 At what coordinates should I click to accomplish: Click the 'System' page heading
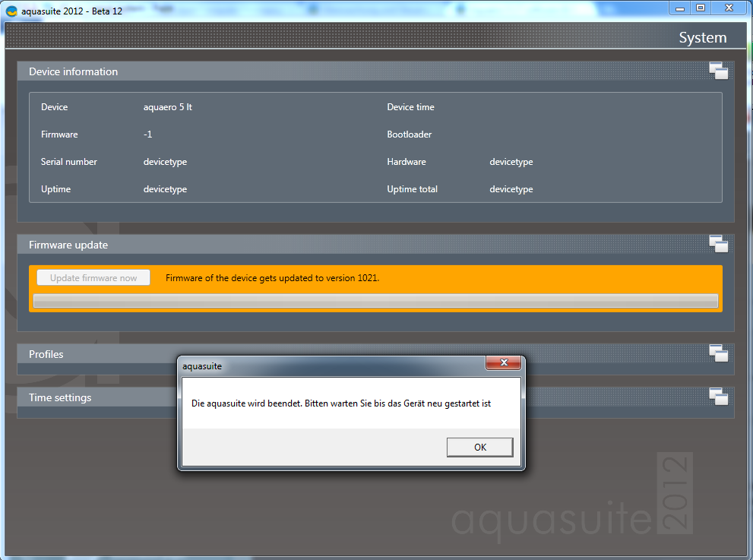coord(703,37)
